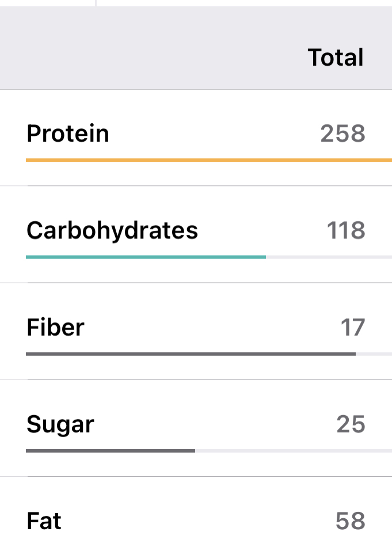Open the Carbohydrates row label
This screenshot has width=392, height=543.
click(x=112, y=230)
